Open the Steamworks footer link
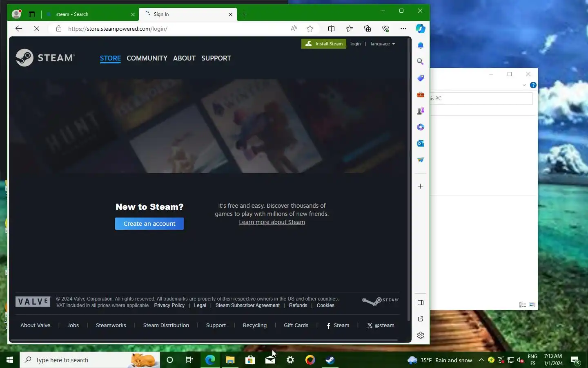 point(111,325)
